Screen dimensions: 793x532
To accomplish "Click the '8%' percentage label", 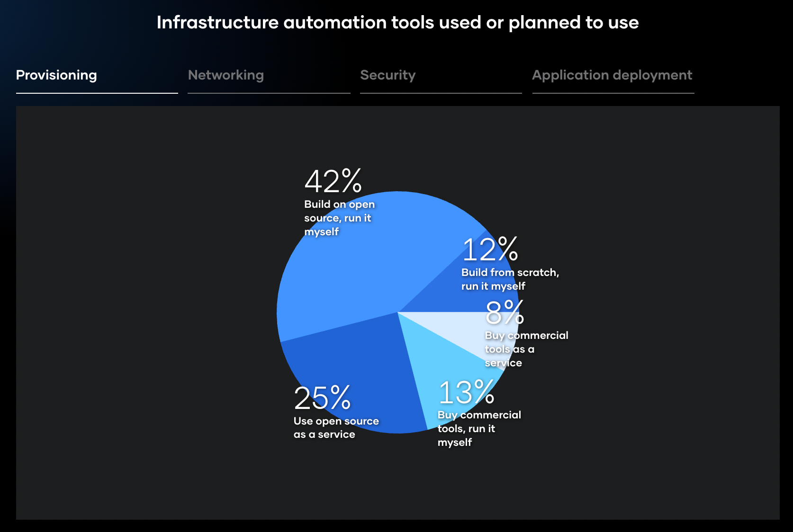I will pyautogui.click(x=505, y=312).
